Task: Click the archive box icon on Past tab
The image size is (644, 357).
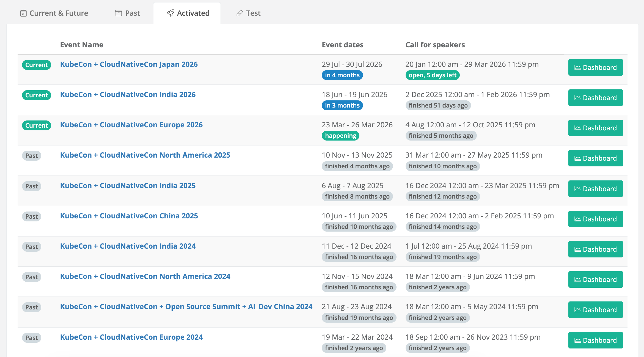Action: click(119, 13)
